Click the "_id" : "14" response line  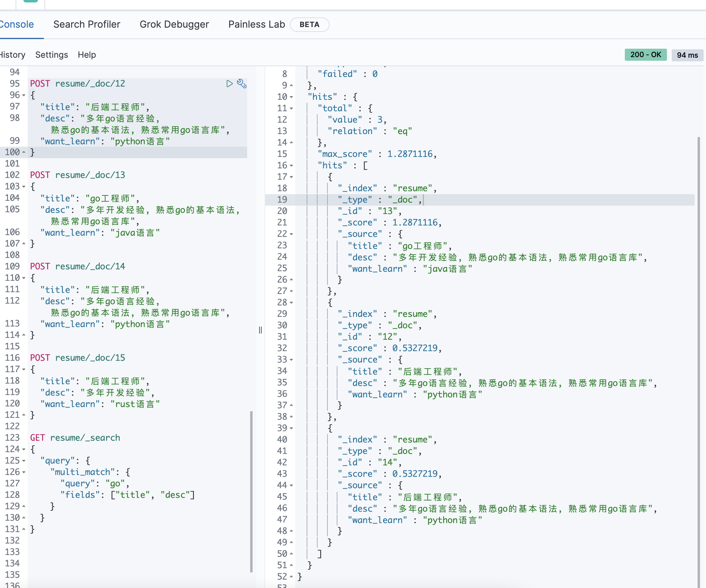(x=370, y=463)
